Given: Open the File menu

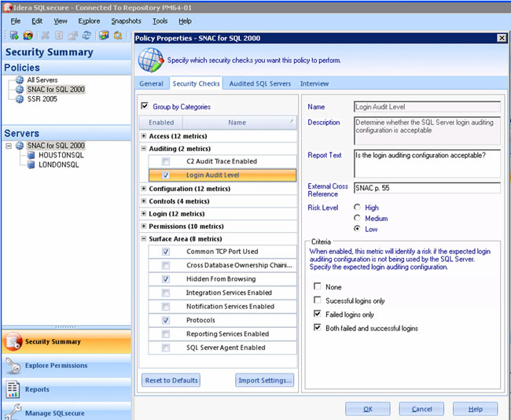Looking at the screenshot, I should [x=15, y=21].
